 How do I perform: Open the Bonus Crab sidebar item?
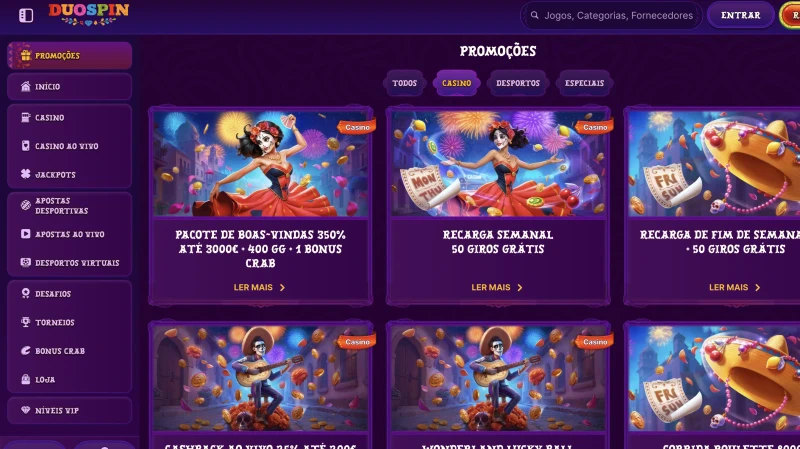[69, 351]
